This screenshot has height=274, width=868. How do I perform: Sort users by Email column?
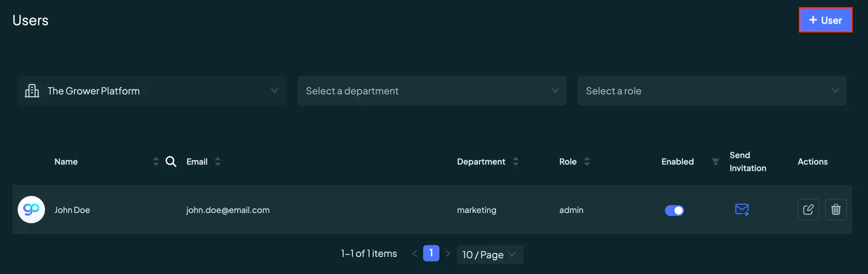click(218, 162)
